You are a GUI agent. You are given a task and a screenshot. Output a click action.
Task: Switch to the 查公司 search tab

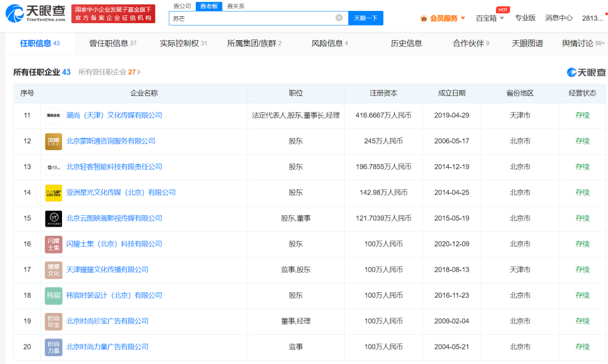(181, 5)
